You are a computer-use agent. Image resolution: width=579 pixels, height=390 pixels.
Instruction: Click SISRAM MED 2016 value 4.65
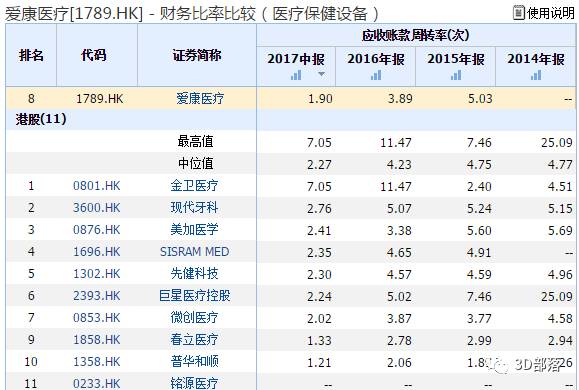[x=399, y=252]
